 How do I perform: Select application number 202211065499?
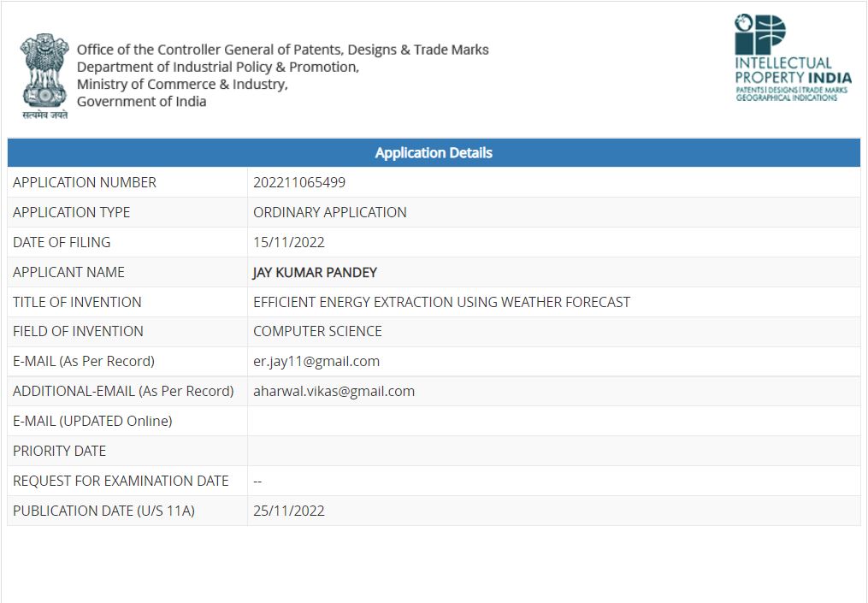click(299, 183)
